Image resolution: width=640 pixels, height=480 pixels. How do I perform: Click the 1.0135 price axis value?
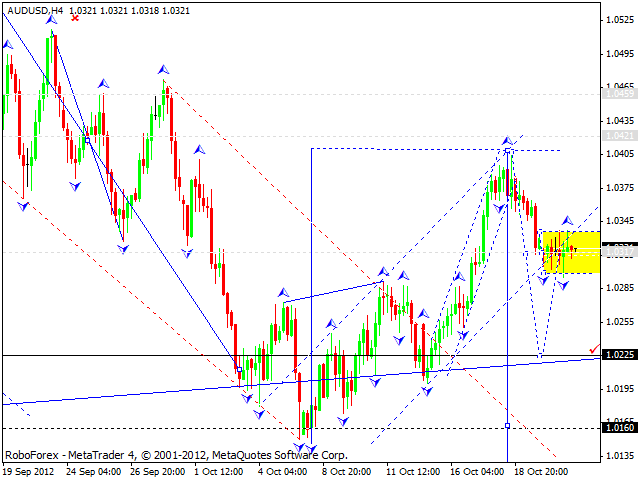pos(620,455)
